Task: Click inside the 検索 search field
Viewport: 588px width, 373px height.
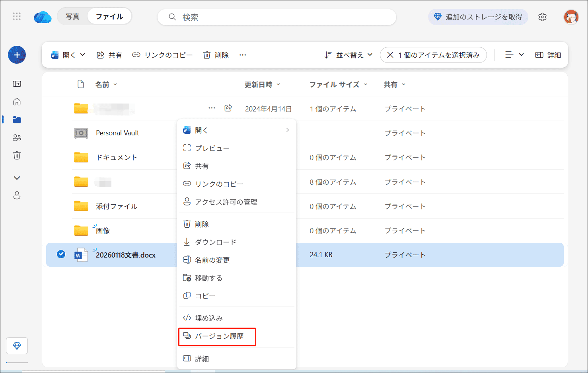Action: pos(277,17)
